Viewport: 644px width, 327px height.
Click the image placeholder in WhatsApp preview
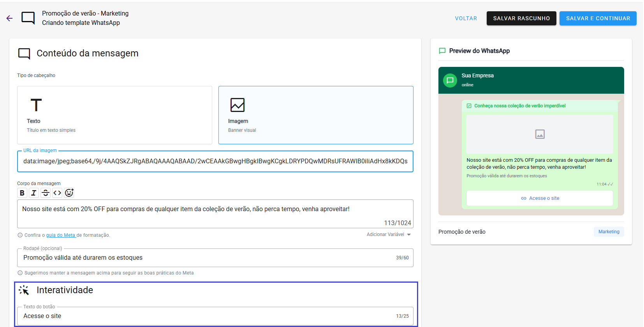[x=540, y=134]
